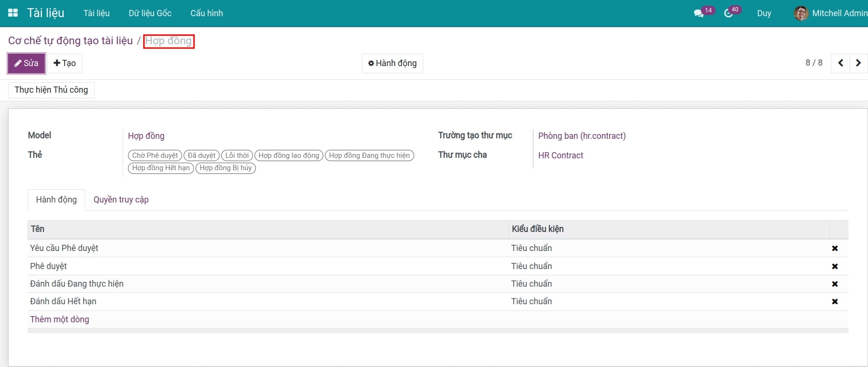The height and width of the screenshot is (367, 868).
Task: Click Mitchell Admin user avatar
Action: [801, 13]
